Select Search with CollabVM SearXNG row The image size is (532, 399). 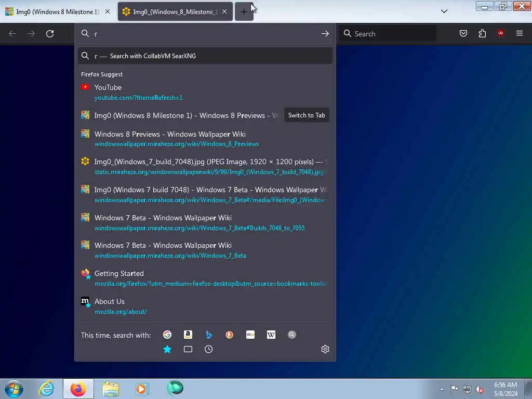[x=205, y=56]
